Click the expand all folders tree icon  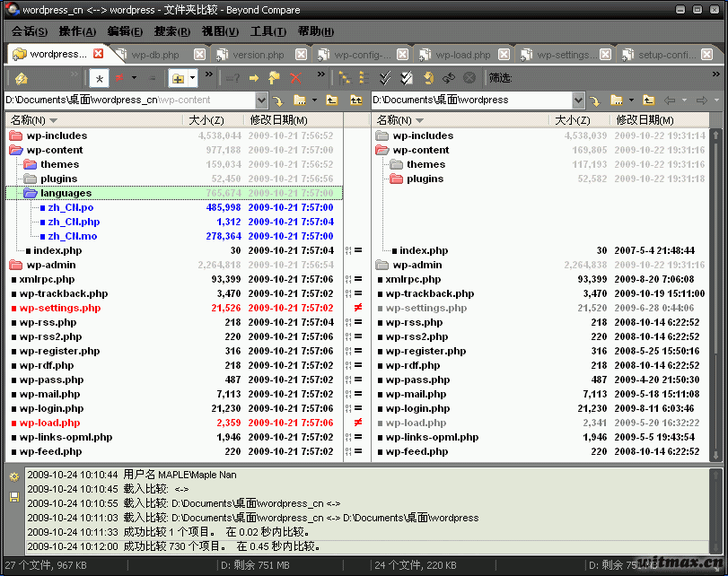[x=345, y=78]
